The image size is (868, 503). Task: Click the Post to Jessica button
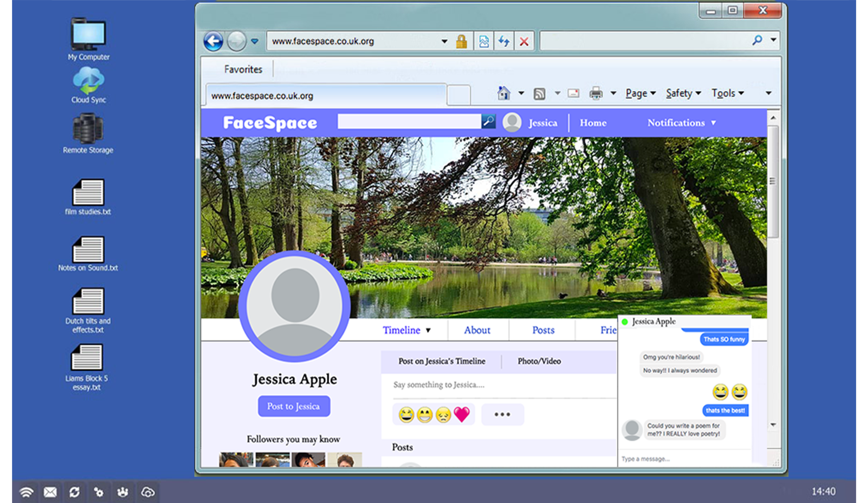click(x=294, y=406)
